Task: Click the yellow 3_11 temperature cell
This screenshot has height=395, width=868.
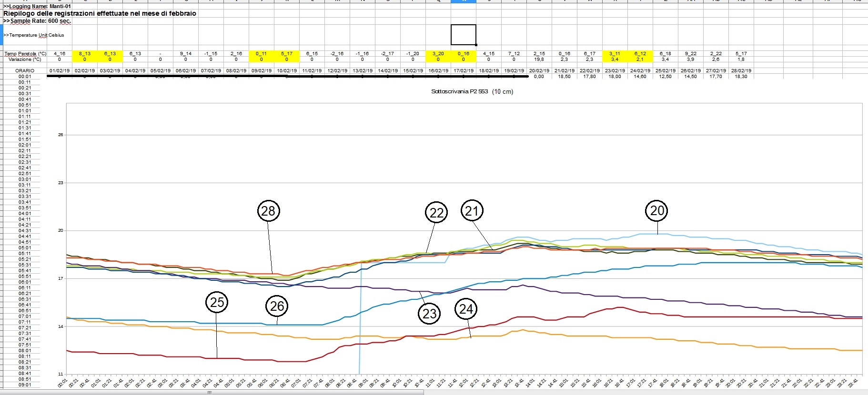Action: 615,54
